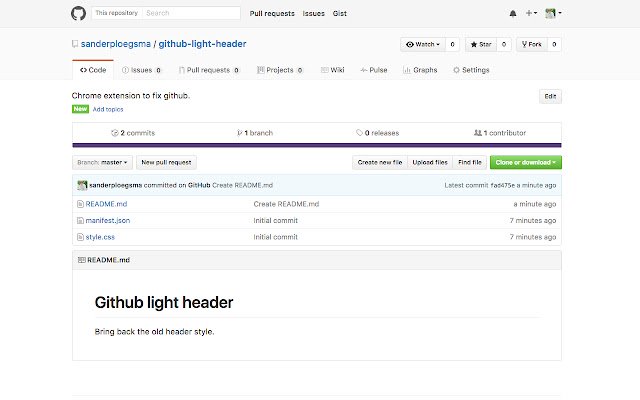Switch to the Graphs tab
This screenshot has width=640, height=400.
click(x=420, y=70)
